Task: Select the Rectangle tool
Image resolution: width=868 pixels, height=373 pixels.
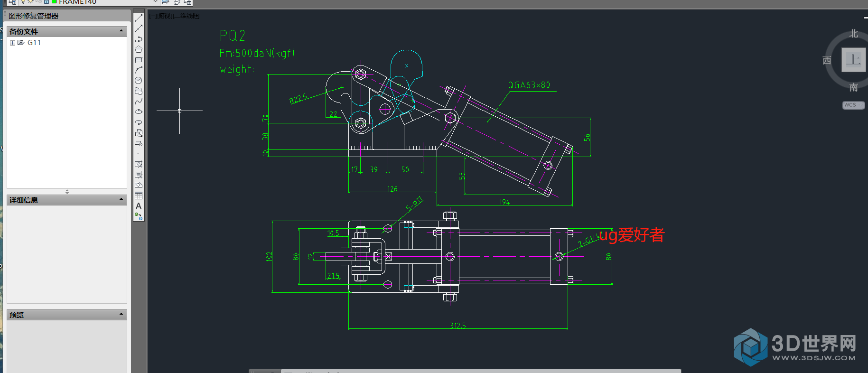Action: coord(139,60)
